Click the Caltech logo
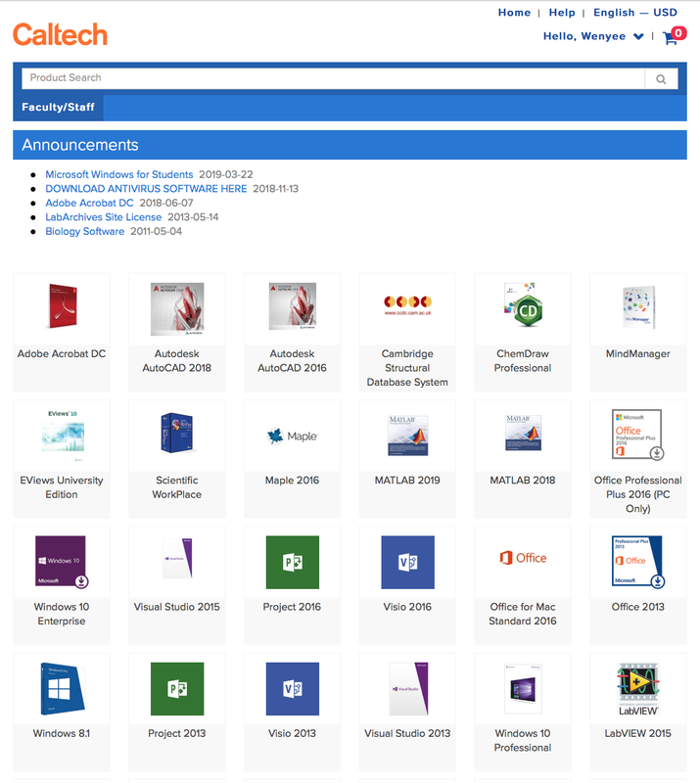 (61, 34)
